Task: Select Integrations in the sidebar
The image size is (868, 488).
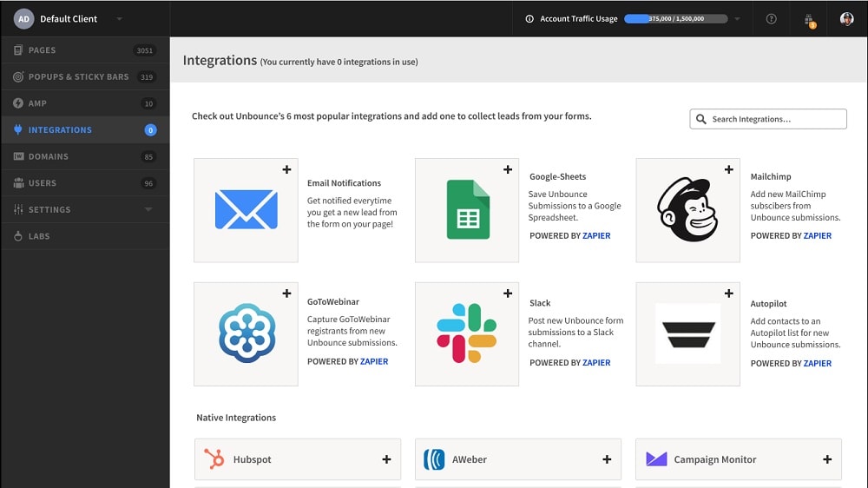Action: click(85, 130)
